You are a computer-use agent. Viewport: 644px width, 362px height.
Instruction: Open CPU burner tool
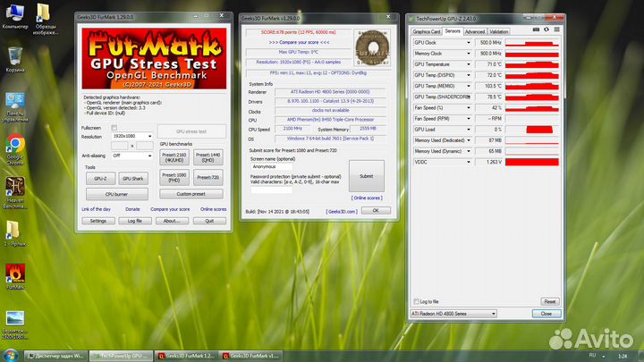(x=117, y=194)
